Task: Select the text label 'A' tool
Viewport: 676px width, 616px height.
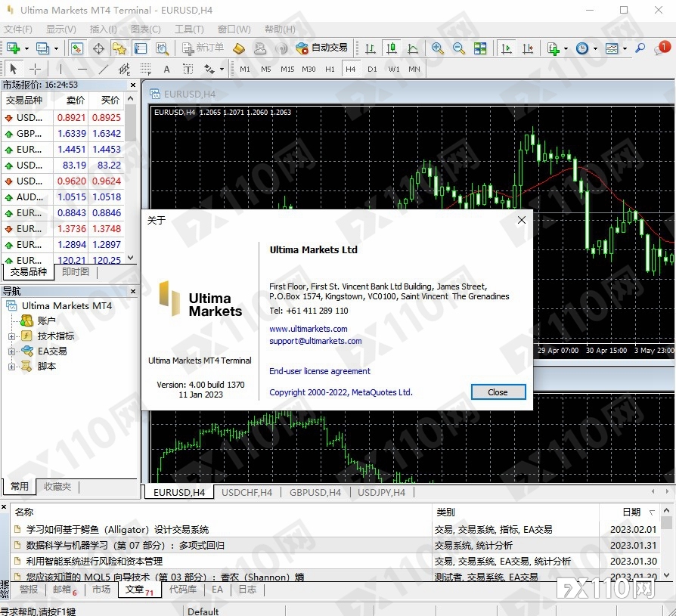Action: coord(167,69)
